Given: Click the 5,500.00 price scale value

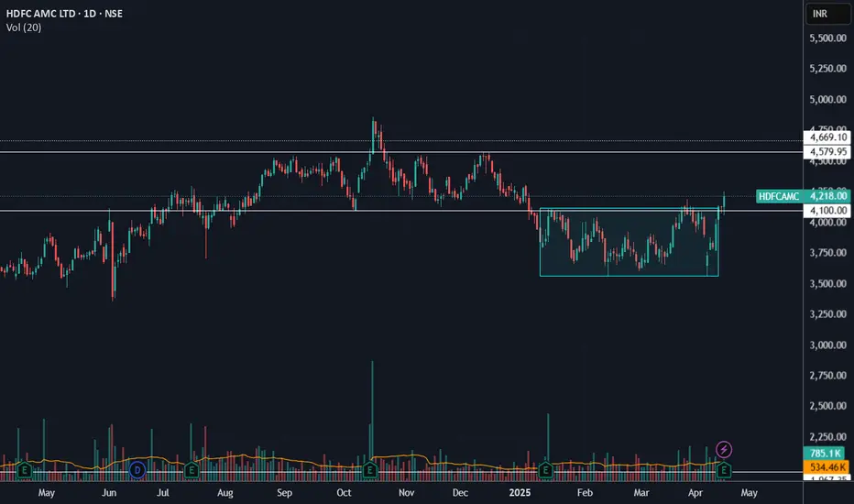Looking at the screenshot, I should [827, 38].
